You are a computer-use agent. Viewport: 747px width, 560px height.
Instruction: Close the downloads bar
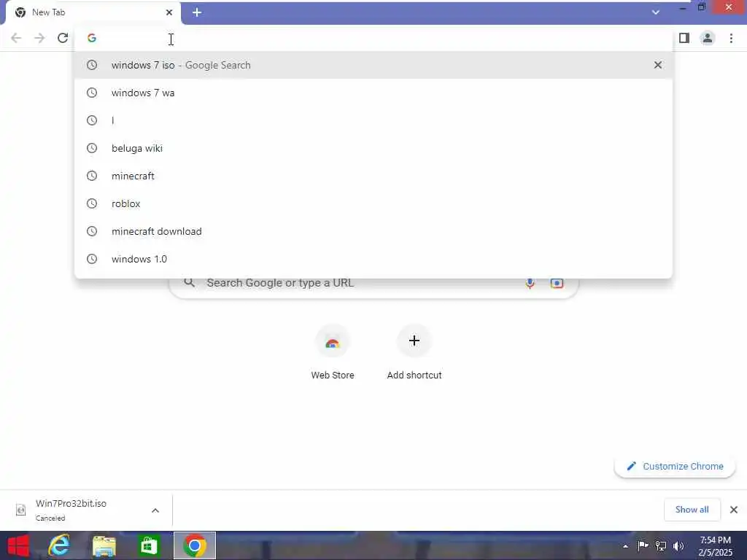pyautogui.click(x=734, y=510)
